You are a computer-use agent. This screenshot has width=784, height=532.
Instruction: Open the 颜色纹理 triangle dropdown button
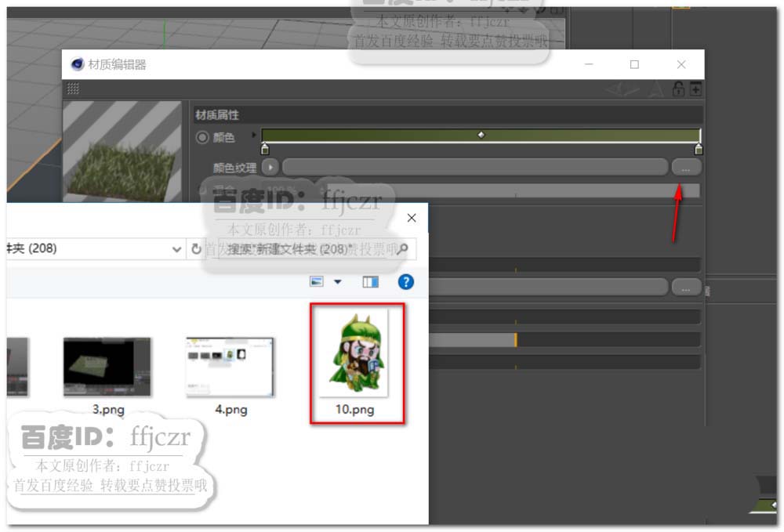[x=270, y=168]
